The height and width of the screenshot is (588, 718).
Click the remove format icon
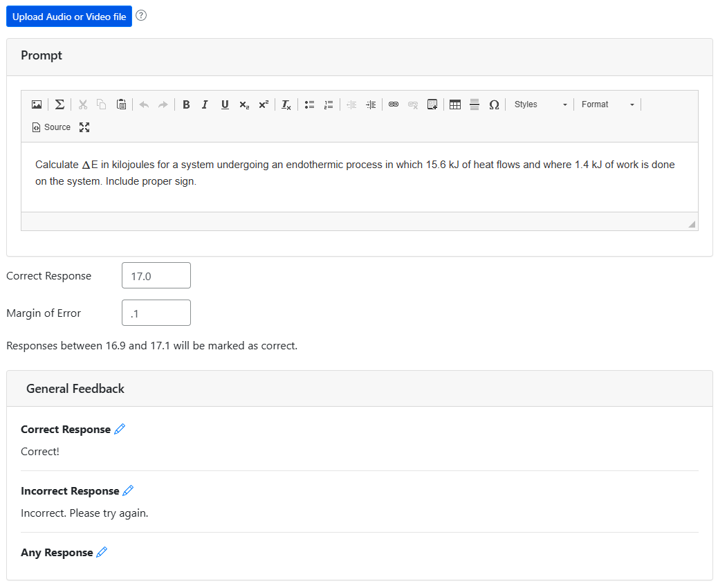click(286, 104)
